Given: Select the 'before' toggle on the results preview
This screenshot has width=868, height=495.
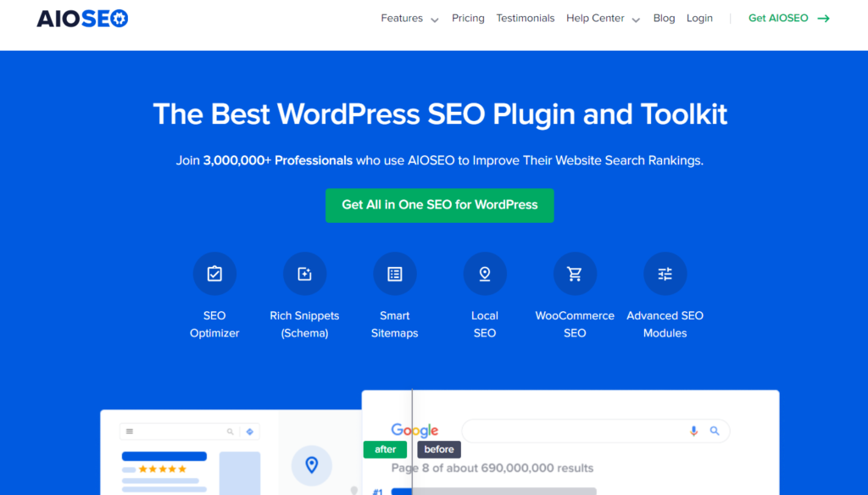Looking at the screenshot, I should coord(438,449).
